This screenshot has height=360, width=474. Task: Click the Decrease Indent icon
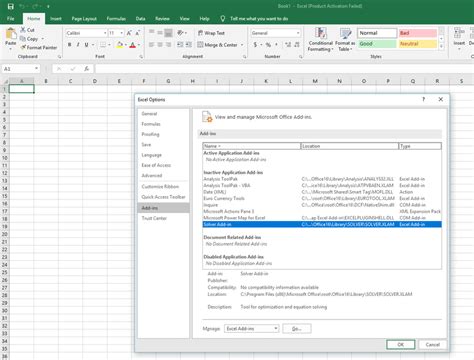point(180,45)
